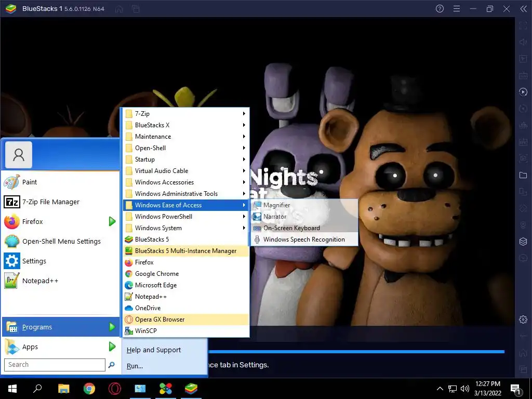Expand the Open-Shell folder

(x=186, y=148)
